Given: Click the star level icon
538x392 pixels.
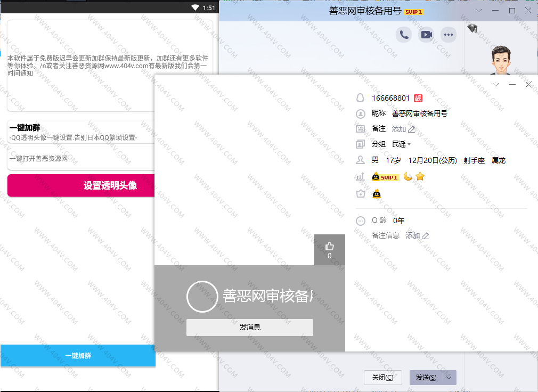Looking at the screenshot, I should 420,176.
